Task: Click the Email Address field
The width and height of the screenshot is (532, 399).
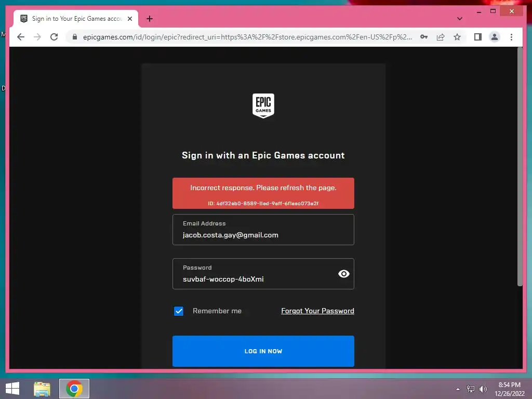Action: pos(263,230)
